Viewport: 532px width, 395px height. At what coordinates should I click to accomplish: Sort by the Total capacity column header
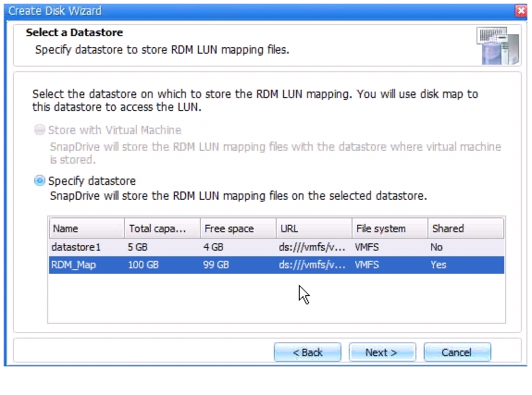coord(162,228)
